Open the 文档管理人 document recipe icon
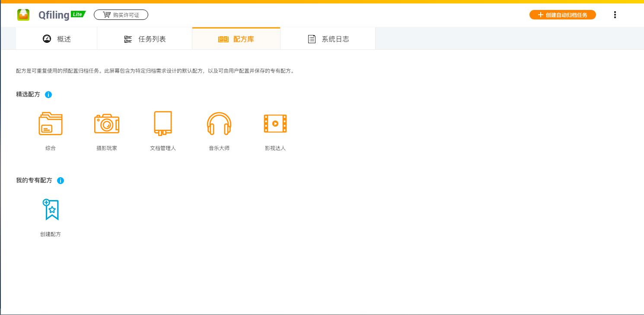Viewport: 644px width, 315px height. (x=163, y=124)
